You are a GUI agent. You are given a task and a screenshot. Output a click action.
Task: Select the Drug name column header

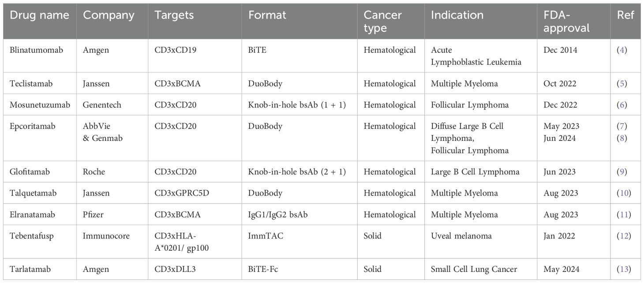point(39,15)
